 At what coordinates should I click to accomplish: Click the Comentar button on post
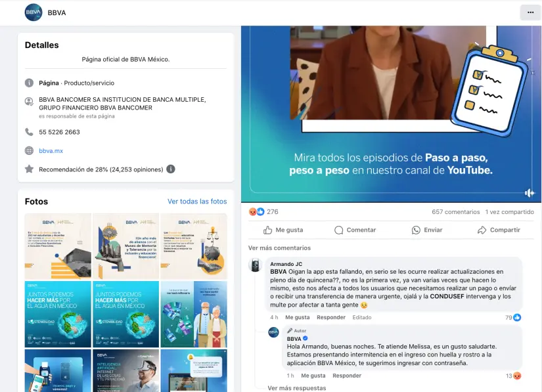tap(355, 230)
